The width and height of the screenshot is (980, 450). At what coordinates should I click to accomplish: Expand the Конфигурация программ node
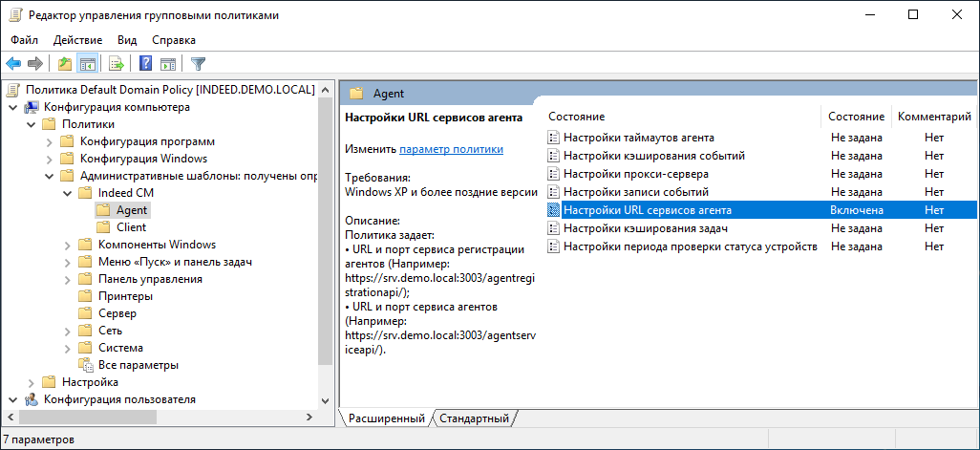coord(50,141)
